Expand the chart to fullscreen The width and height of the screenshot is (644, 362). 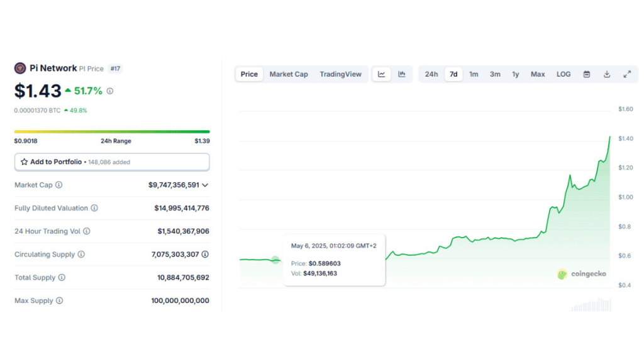point(627,74)
